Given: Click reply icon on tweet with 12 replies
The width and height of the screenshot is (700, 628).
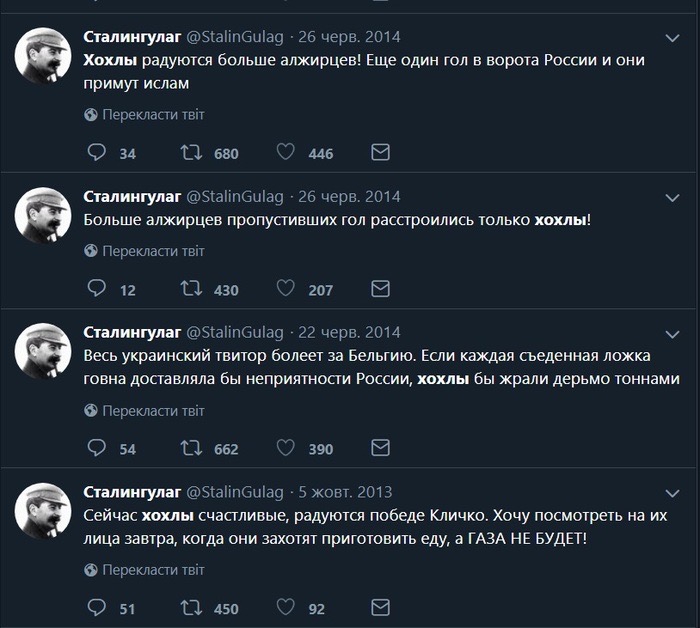Looking at the screenshot, I should pos(97,289).
